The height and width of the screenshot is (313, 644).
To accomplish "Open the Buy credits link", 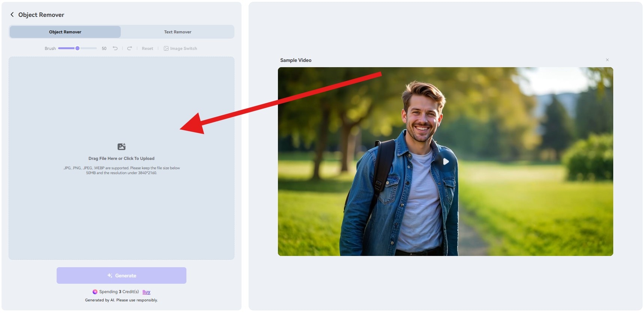I will click(x=146, y=292).
